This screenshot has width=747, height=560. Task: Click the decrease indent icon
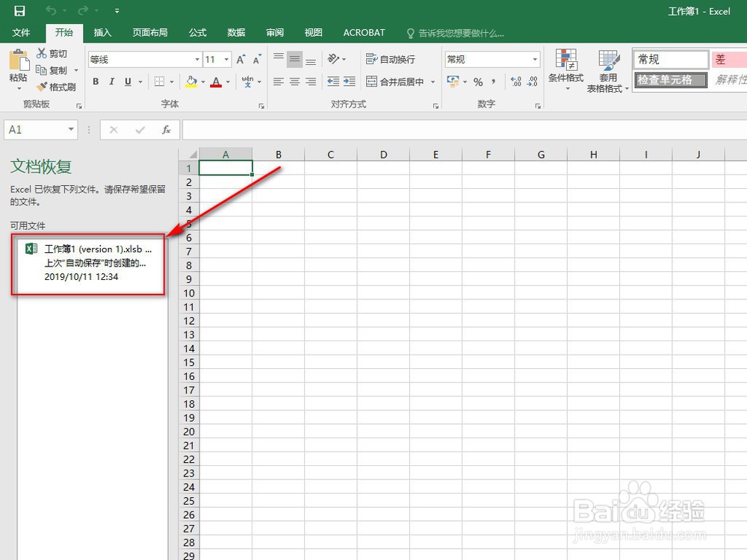tap(333, 81)
